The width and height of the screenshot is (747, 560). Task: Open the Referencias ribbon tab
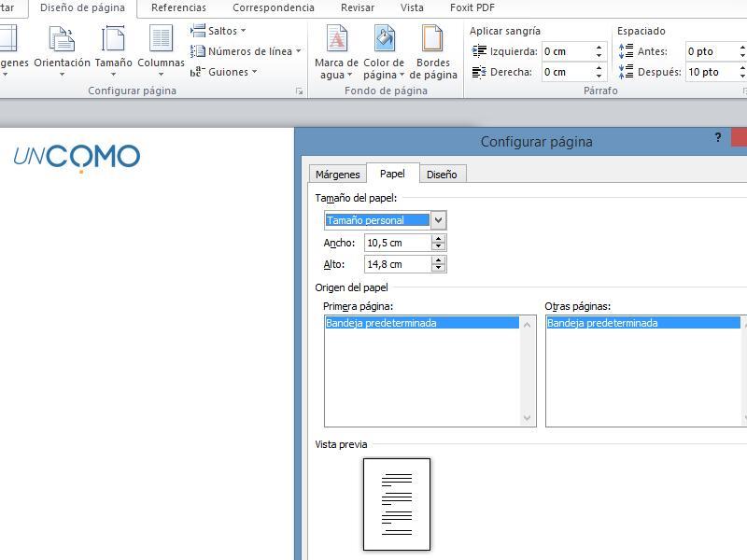[x=178, y=7]
